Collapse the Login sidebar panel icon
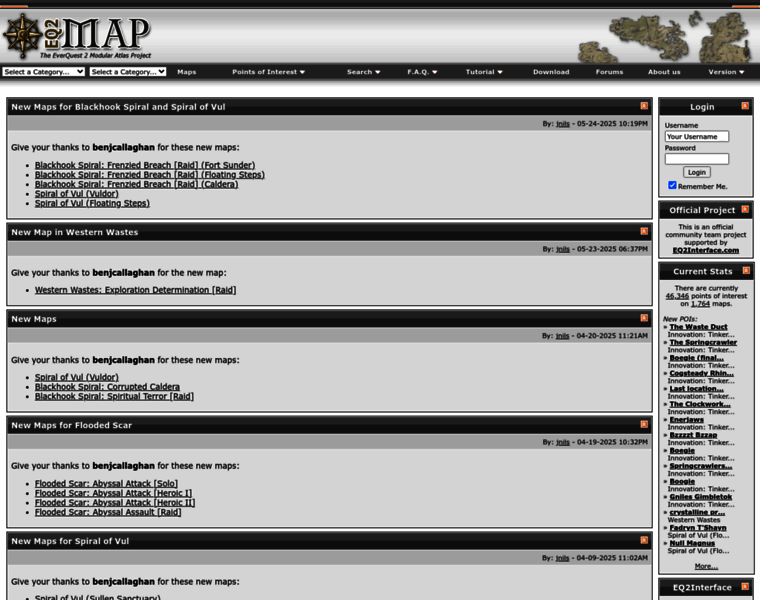Viewport: 760px width, 600px height. [x=744, y=106]
